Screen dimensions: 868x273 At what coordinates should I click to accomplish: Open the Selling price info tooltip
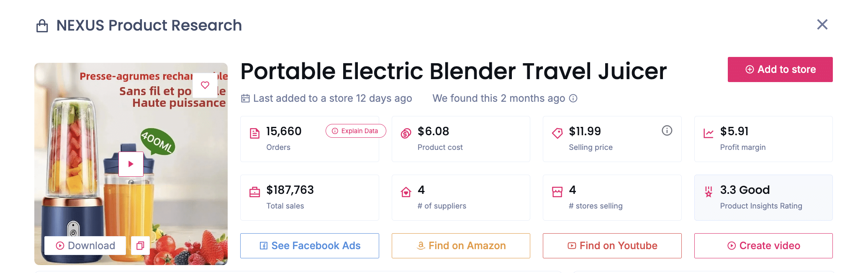tap(667, 130)
